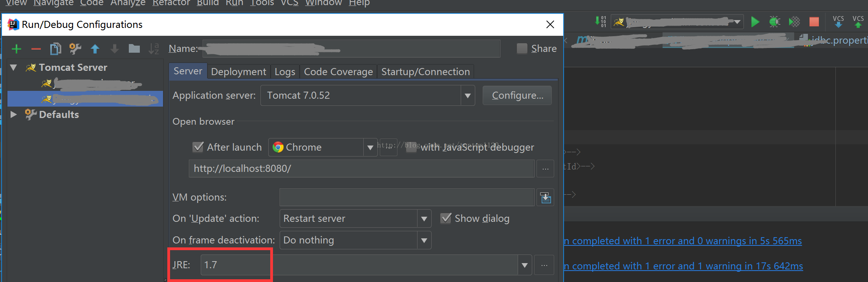Close the Run/Debug Configurations dialog
Screen dimensions: 868x282
550,24
